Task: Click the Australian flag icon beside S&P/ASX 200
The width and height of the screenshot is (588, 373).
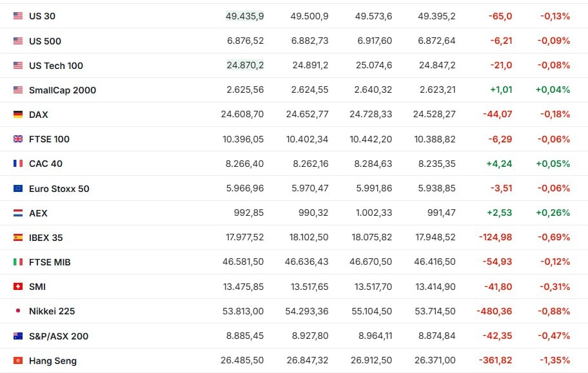Action: [x=18, y=336]
